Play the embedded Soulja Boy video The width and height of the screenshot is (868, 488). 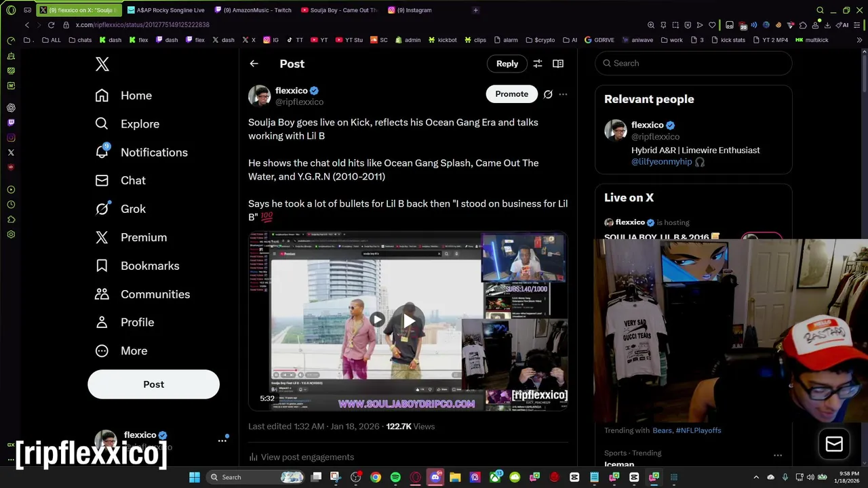pyautogui.click(x=408, y=321)
